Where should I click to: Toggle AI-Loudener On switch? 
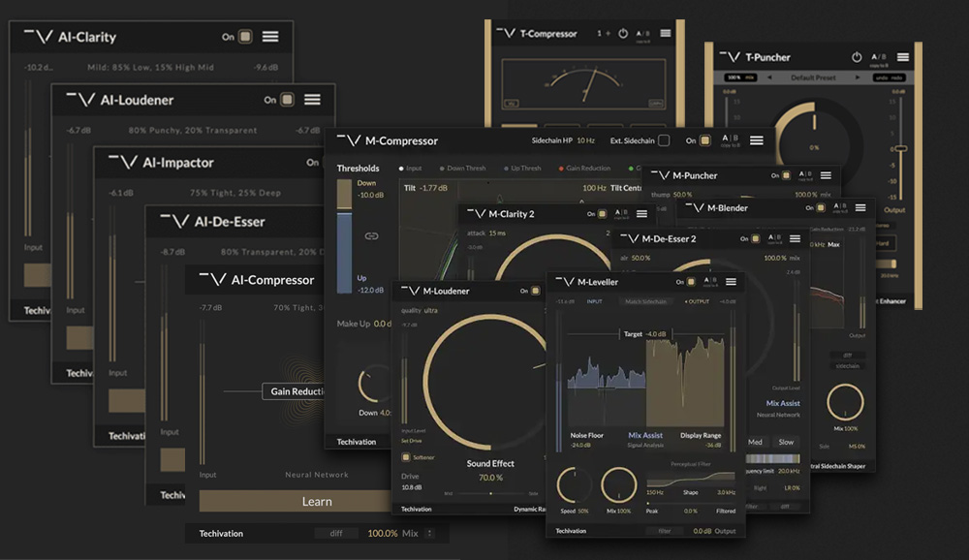(x=288, y=100)
